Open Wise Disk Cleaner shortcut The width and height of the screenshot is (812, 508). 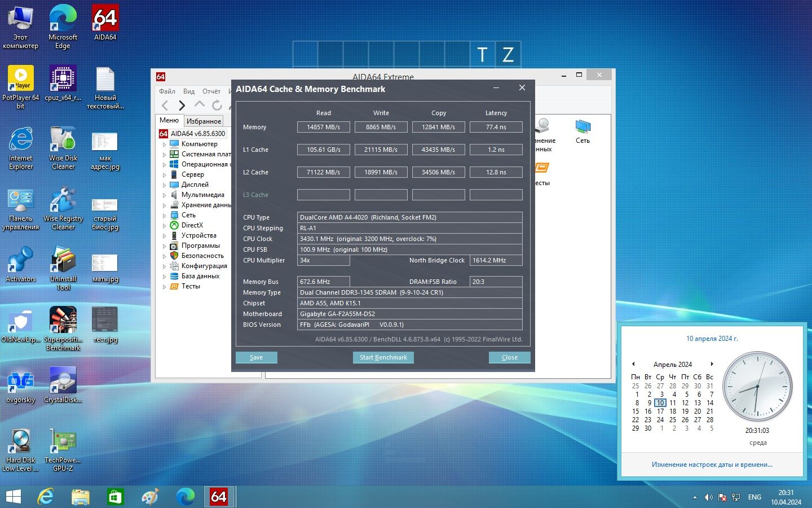63,147
